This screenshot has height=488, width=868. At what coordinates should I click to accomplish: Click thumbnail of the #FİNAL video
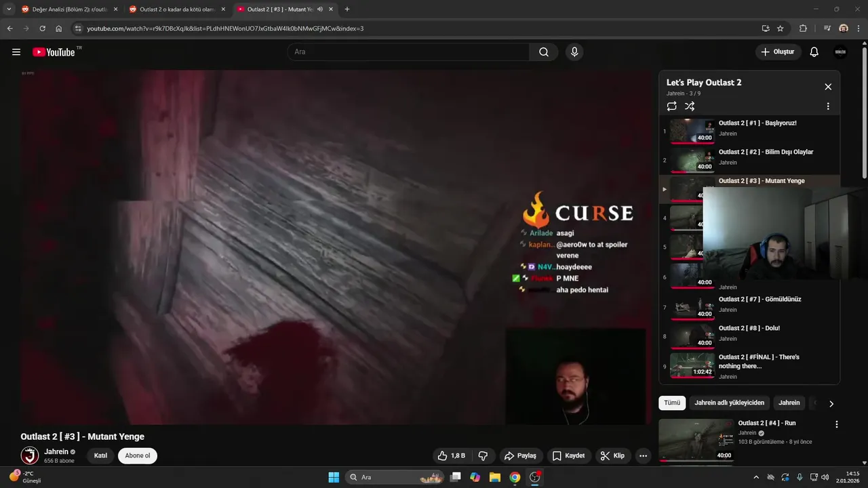(692, 365)
